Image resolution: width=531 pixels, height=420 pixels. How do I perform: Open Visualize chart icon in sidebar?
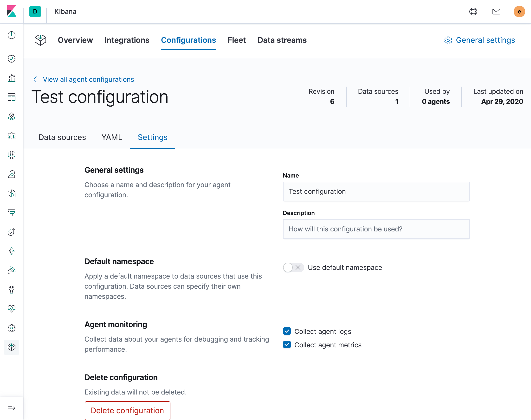[12, 78]
